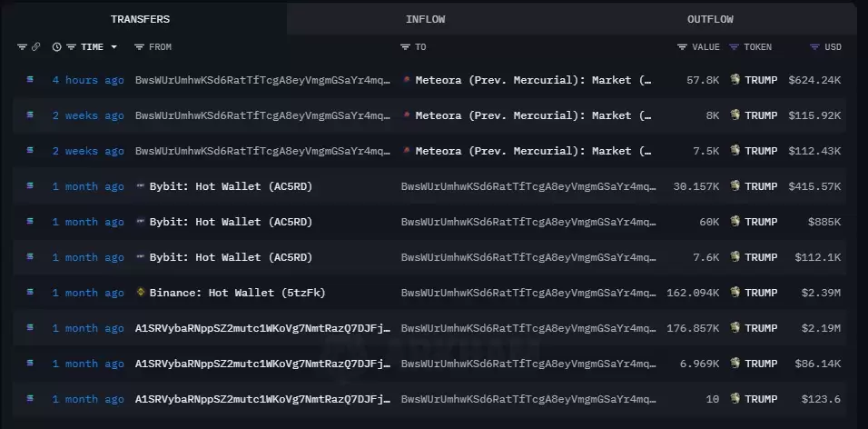868x429 pixels.
Task: Click the Binance logo icon in the 162.094K row
Action: 141,292
